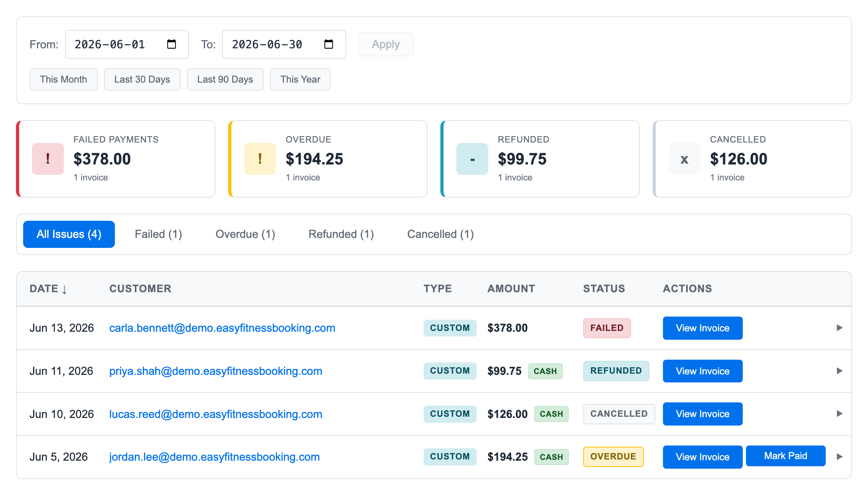The width and height of the screenshot is (868, 495).
Task: Click the $126.00 Cancelled summary total
Action: click(x=739, y=159)
